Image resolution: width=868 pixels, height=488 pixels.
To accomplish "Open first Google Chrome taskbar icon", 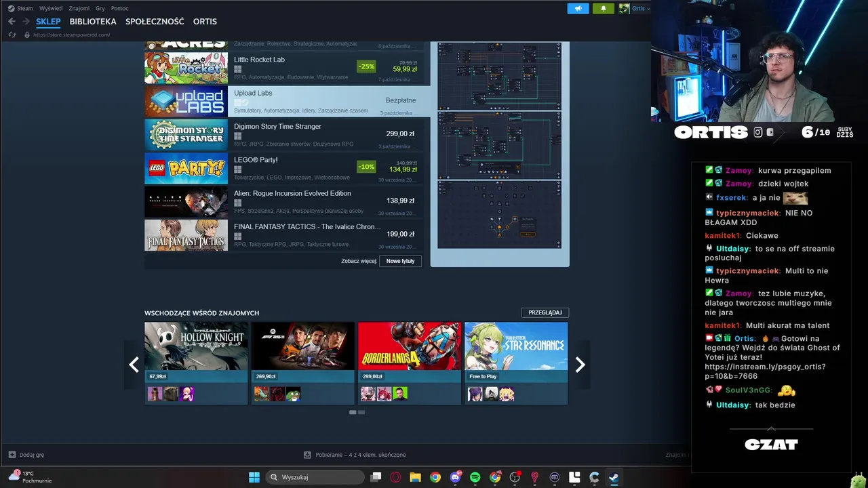I will click(x=435, y=477).
